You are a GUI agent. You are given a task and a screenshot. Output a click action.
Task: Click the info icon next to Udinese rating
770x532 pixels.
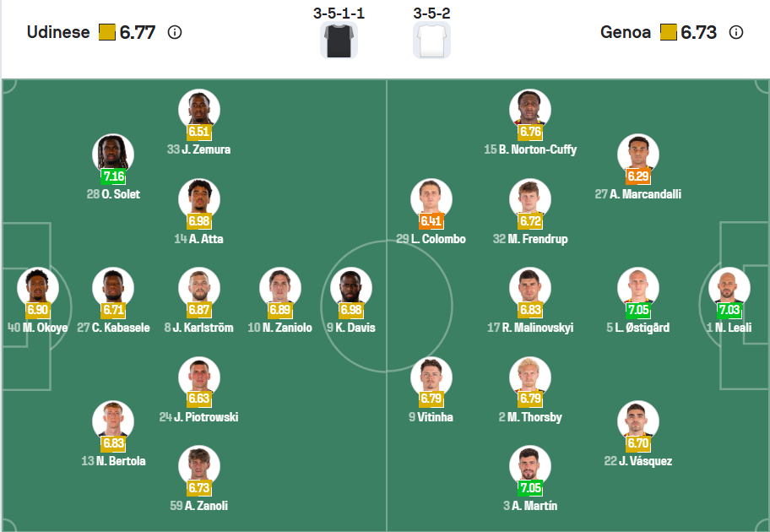click(175, 33)
